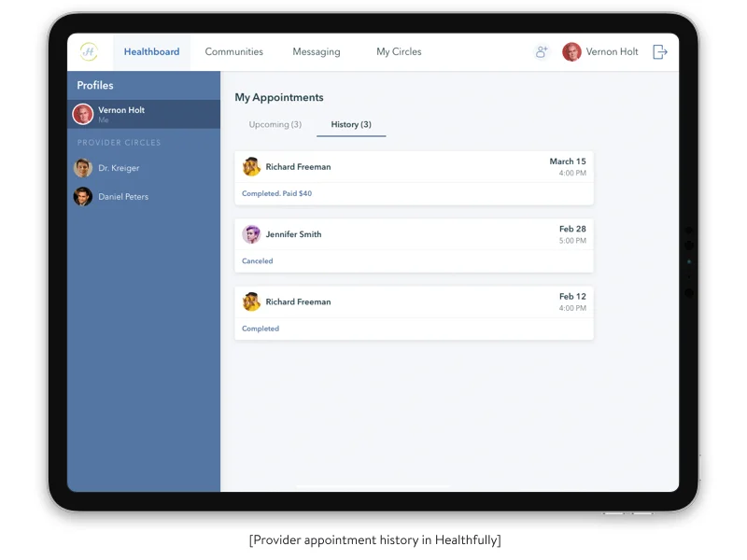Viewport: 747px width, 560px height.
Task: Open the Messaging tab
Action: [316, 52]
